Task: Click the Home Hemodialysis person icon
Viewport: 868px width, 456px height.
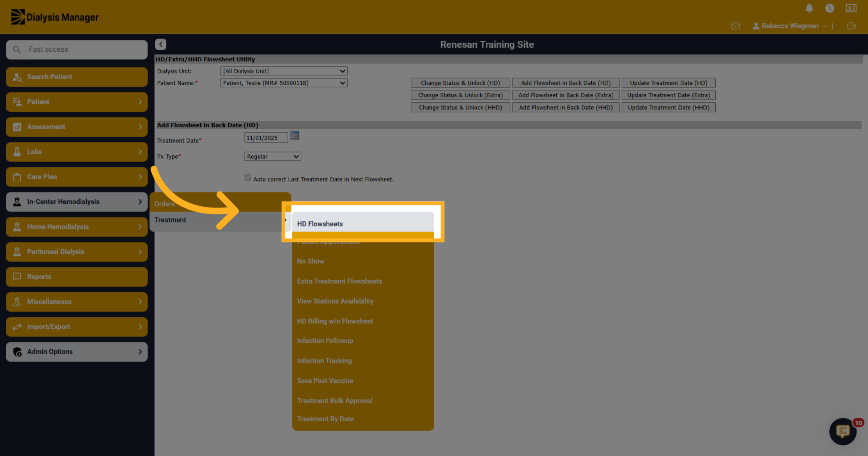Action: point(17,227)
